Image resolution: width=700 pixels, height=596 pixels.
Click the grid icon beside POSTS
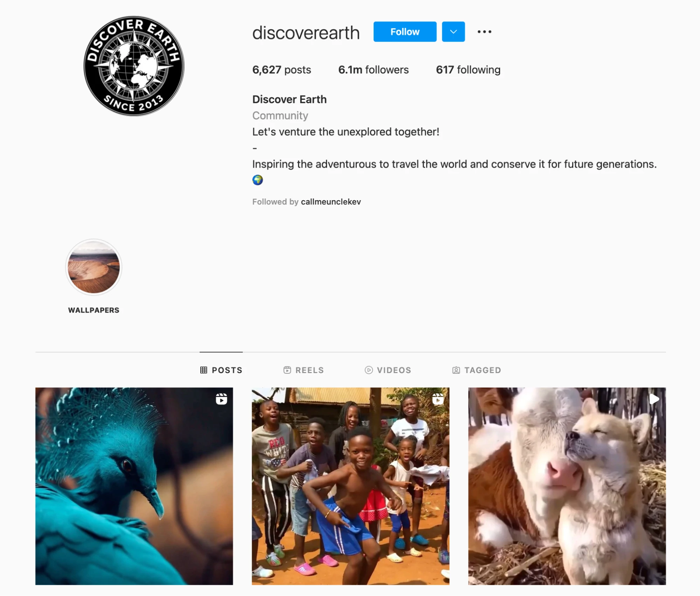[203, 370]
